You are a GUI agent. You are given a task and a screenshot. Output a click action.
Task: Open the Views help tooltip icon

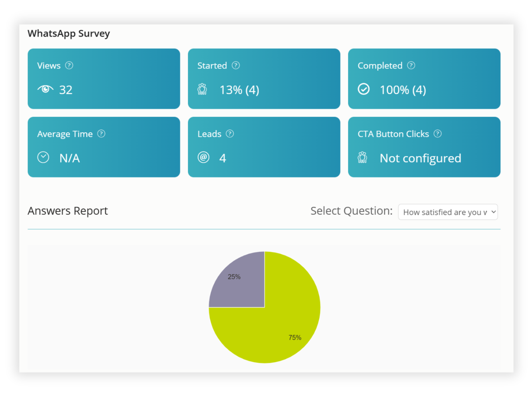[69, 65]
